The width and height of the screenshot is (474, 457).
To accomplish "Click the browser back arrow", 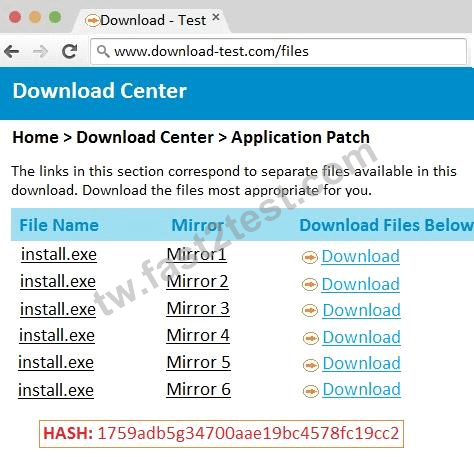I will pos(12,52).
